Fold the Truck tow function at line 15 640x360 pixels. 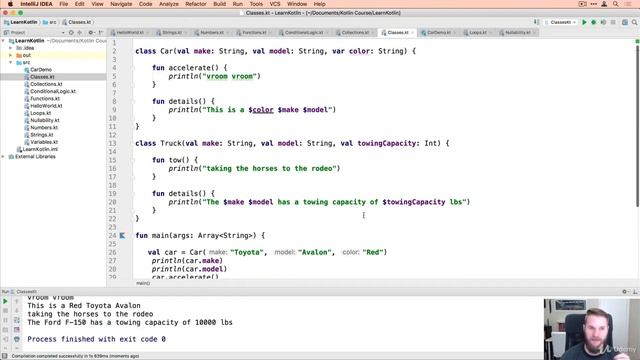coord(133,160)
